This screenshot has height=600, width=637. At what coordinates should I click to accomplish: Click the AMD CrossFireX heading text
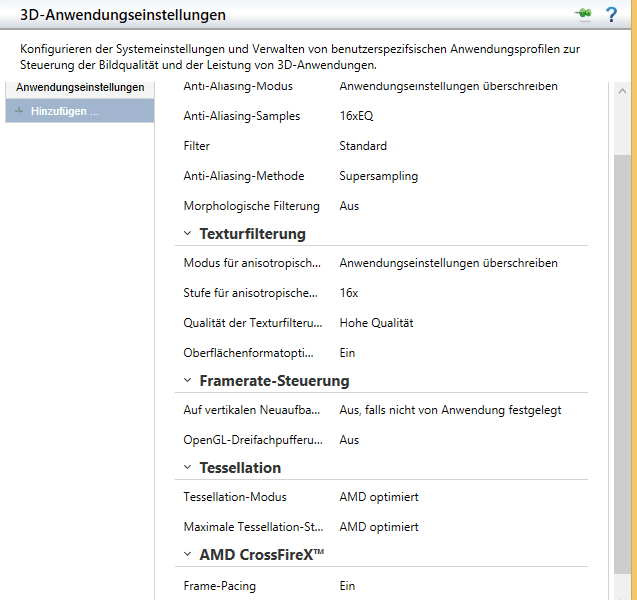(x=262, y=555)
